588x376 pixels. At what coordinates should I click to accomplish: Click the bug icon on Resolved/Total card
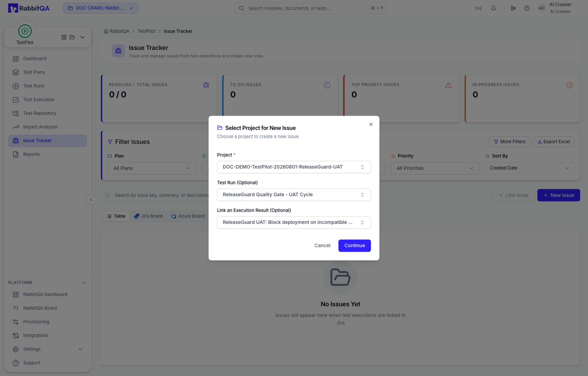click(x=206, y=85)
